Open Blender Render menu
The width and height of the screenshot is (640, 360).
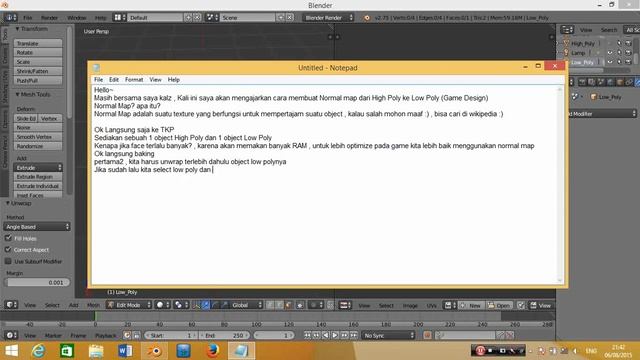click(x=49, y=18)
